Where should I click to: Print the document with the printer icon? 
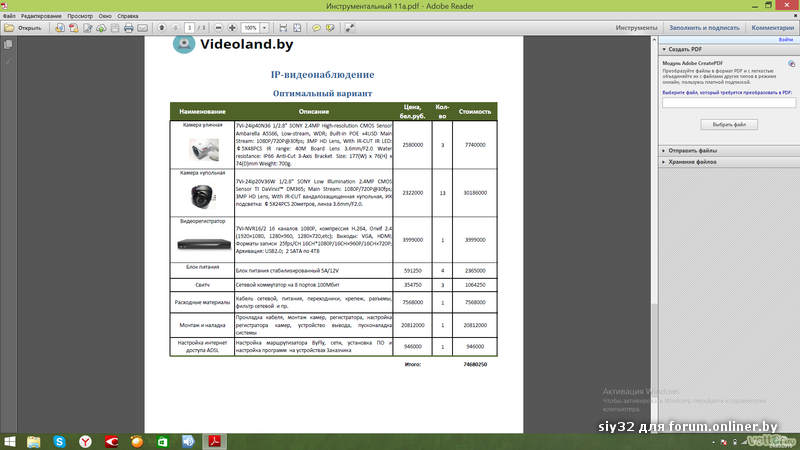129,28
